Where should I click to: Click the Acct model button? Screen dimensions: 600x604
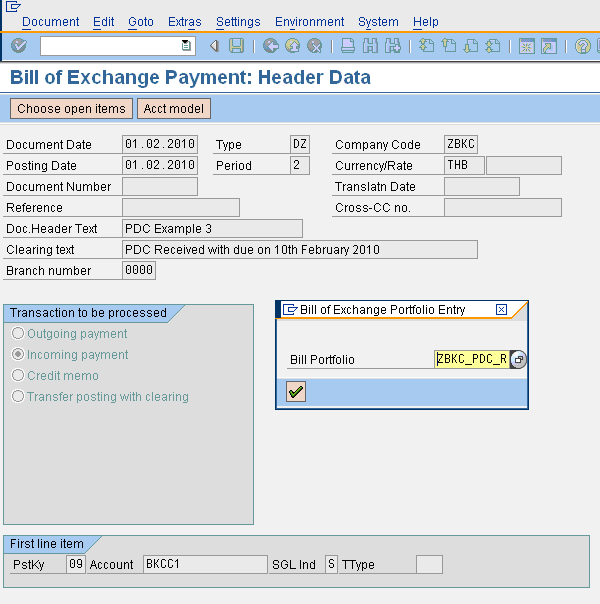click(x=174, y=109)
